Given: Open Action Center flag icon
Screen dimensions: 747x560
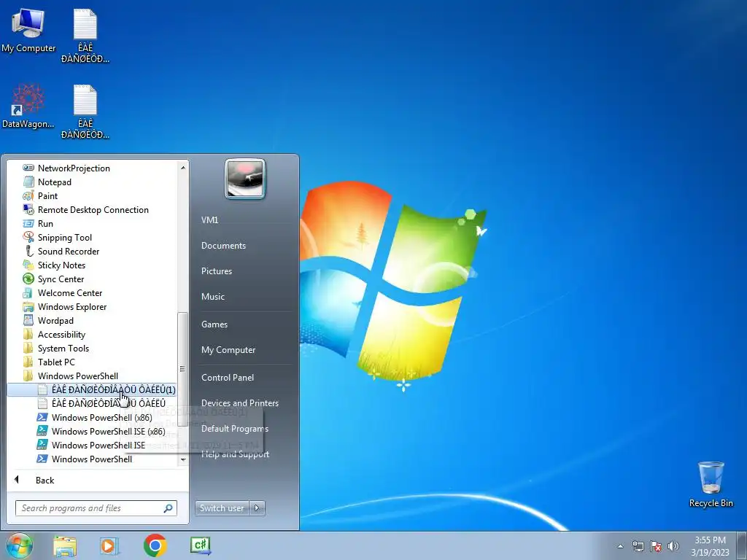Looking at the screenshot, I should tap(656, 546).
